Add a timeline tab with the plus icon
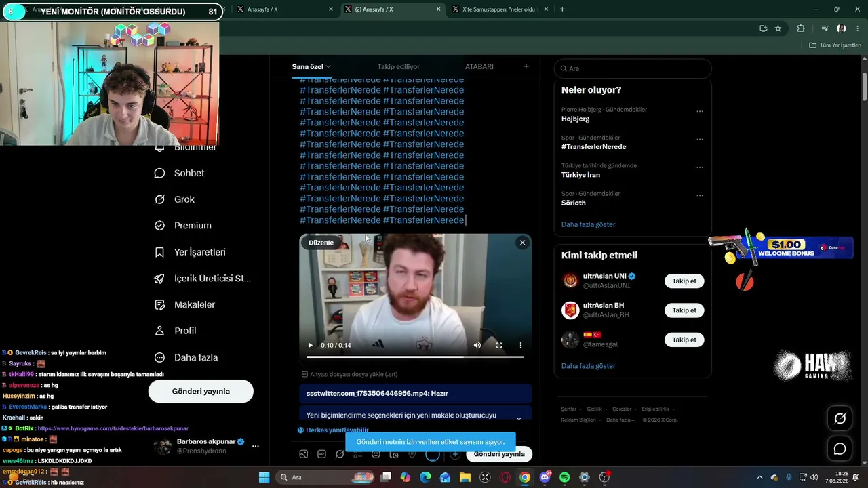Image resolution: width=868 pixels, height=488 pixels. 526,66
